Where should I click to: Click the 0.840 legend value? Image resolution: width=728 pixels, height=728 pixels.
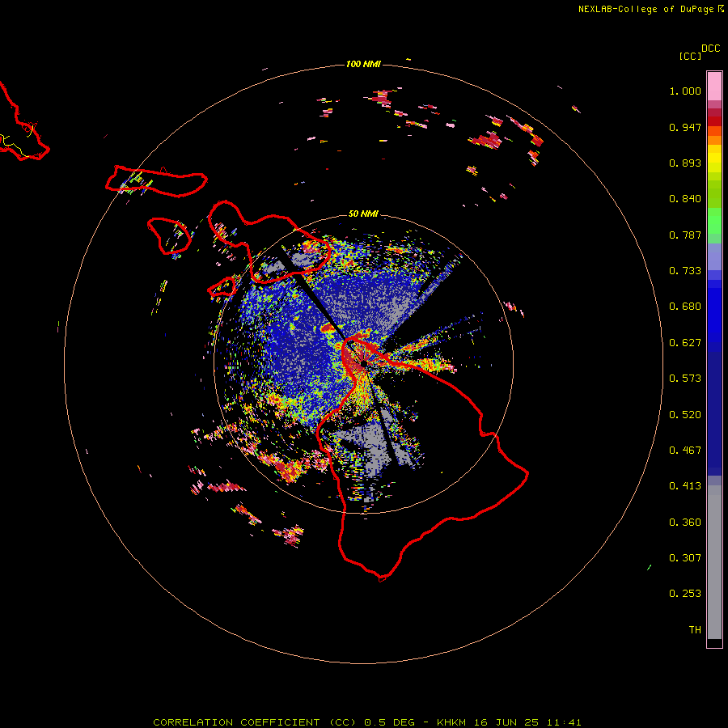coord(685,199)
